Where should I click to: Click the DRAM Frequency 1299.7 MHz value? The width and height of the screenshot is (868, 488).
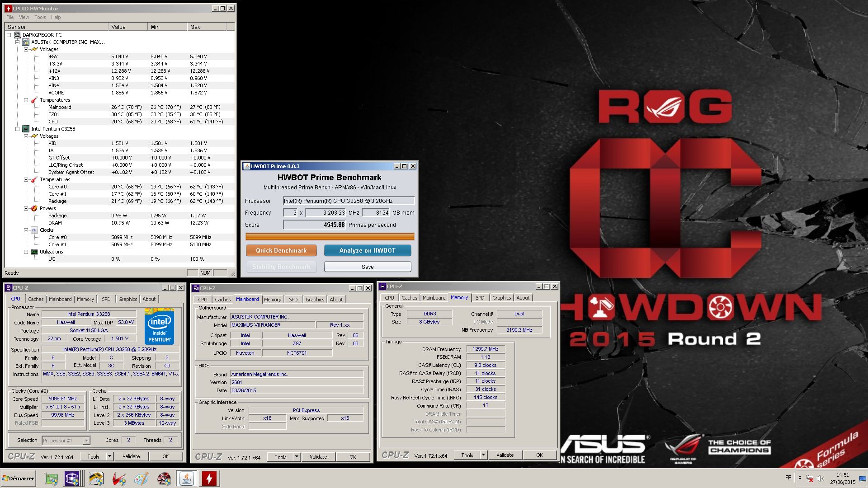pyautogui.click(x=486, y=349)
